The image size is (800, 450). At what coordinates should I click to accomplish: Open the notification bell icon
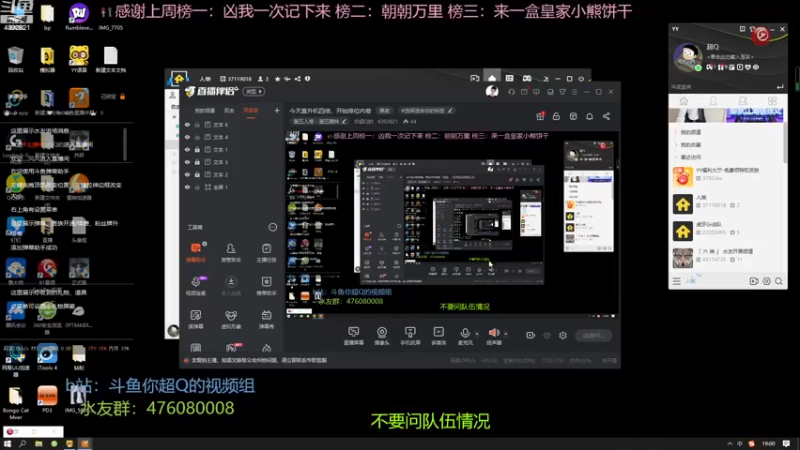tap(589, 116)
